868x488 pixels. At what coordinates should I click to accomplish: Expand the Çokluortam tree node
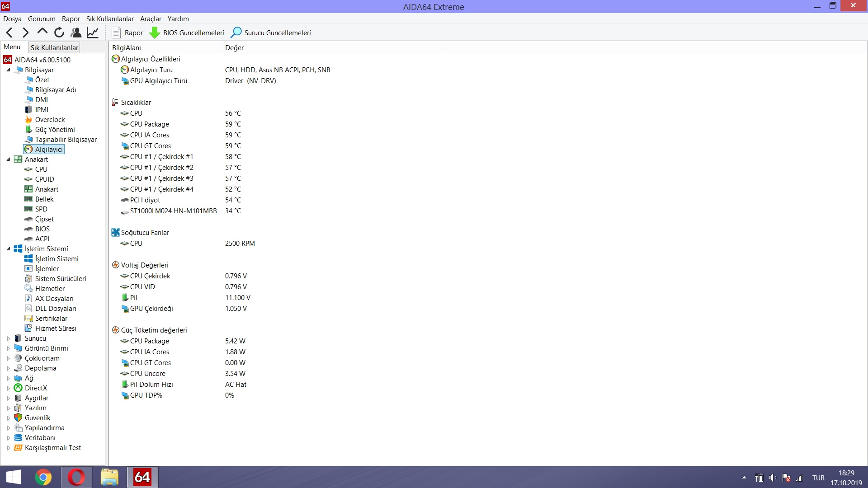(x=8, y=358)
